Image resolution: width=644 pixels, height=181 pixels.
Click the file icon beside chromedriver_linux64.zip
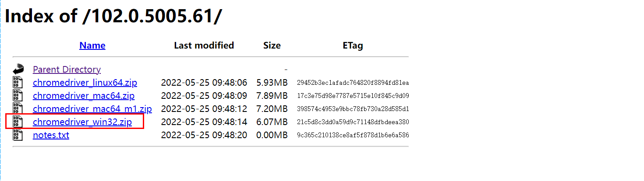click(18, 83)
